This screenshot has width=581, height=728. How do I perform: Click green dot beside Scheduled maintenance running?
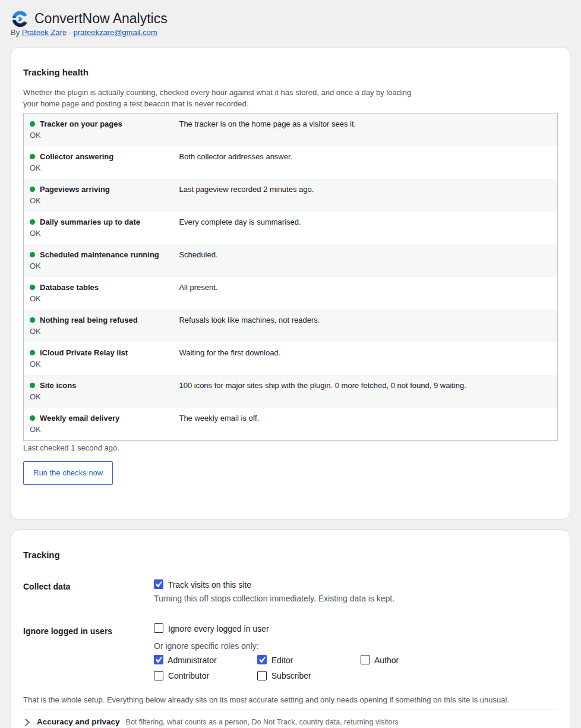coord(33,254)
